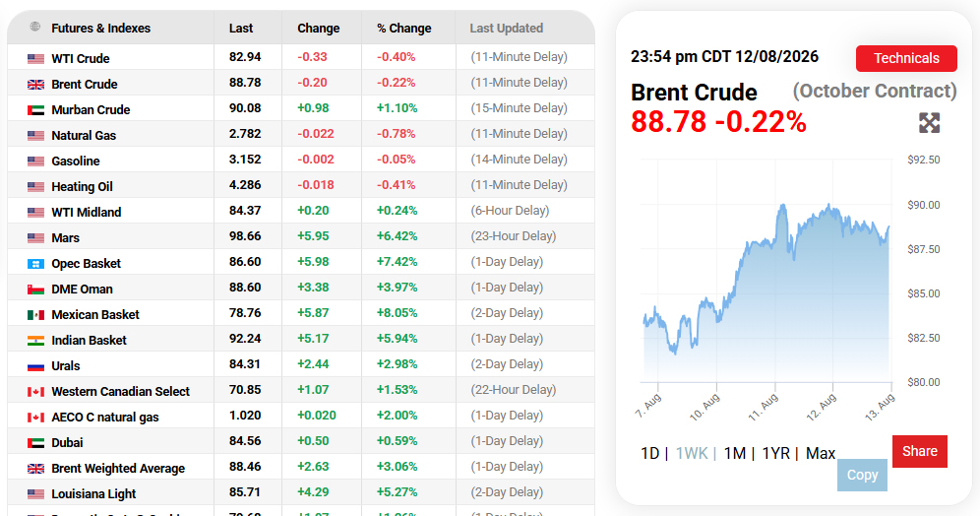Click the globe icon beside Futures & Indexes
This screenshot has width=980, height=516.
(x=35, y=27)
